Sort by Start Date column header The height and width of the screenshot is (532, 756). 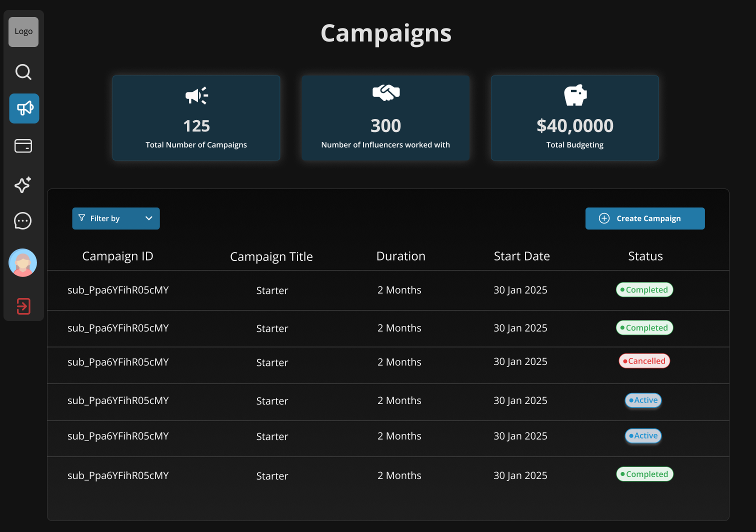522,256
